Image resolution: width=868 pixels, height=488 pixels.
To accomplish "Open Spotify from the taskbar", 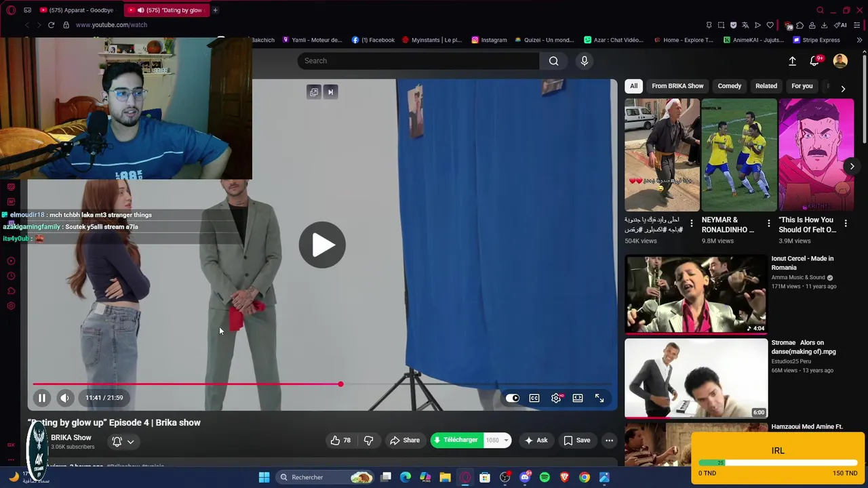I will point(545,477).
